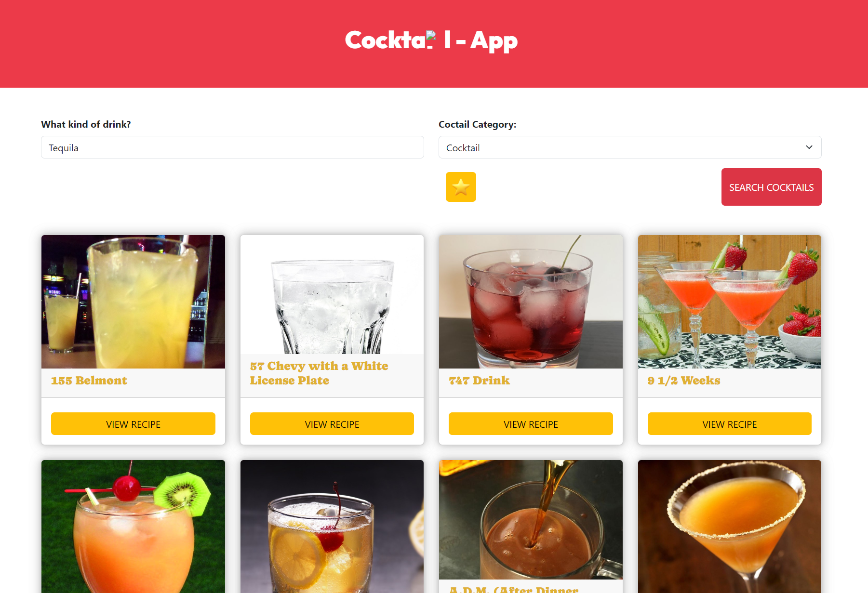Click the 9 1/2 Weeks strawberry martini photo
The image size is (868, 593).
(730, 302)
